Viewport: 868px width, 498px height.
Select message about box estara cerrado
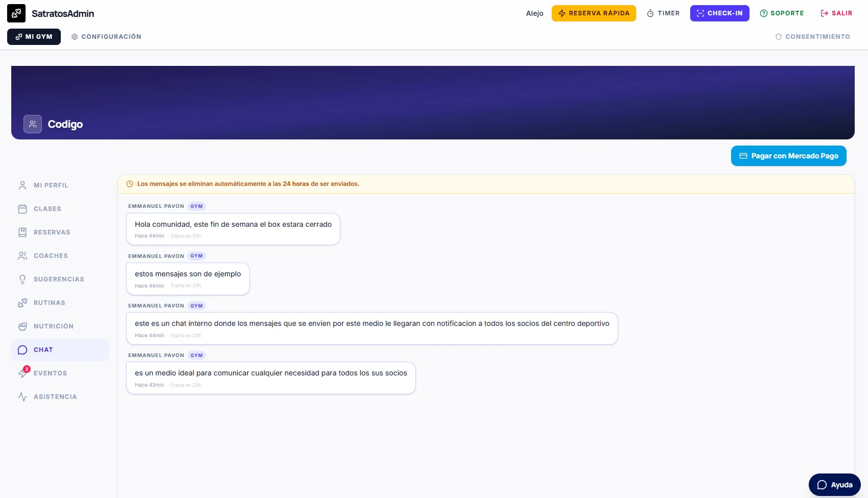click(x=233, y=229)
